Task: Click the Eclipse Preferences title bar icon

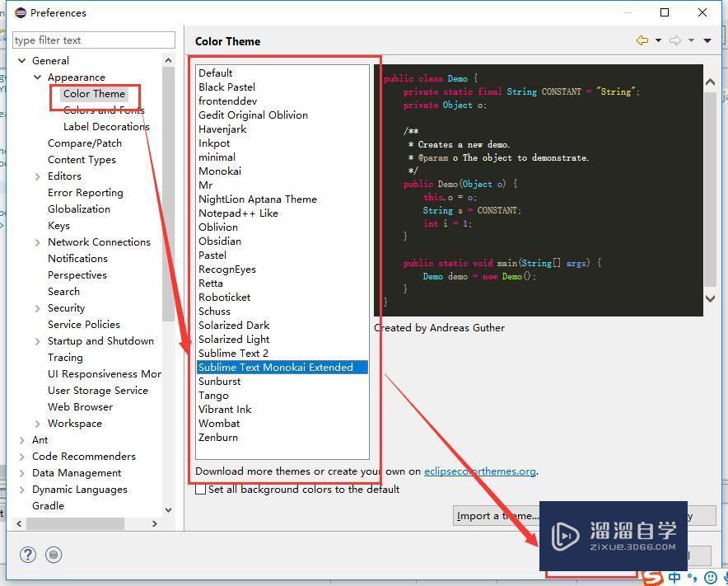Action: pos(21,12)
